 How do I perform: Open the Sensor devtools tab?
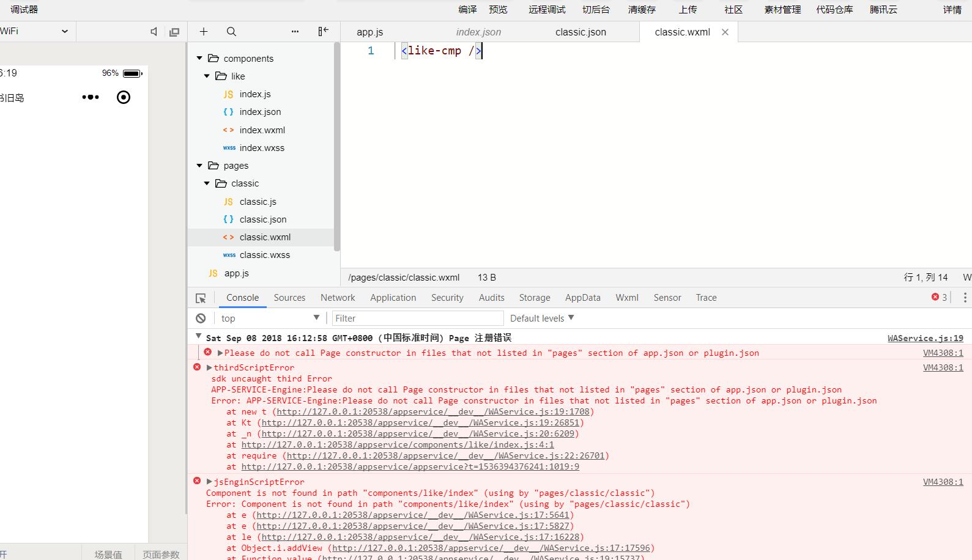click(667, 298)
